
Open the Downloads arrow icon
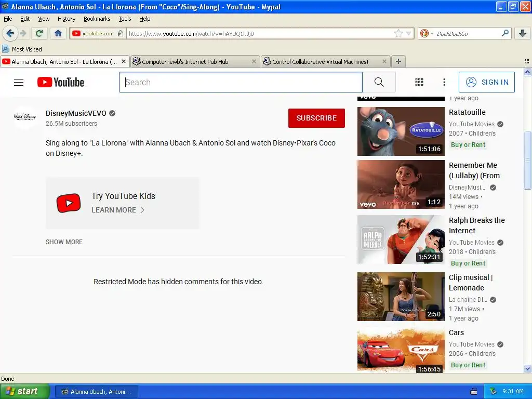523,33
